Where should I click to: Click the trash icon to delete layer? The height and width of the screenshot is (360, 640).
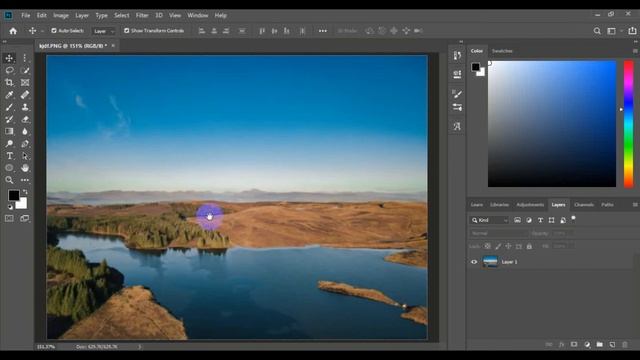click(625, 345)
